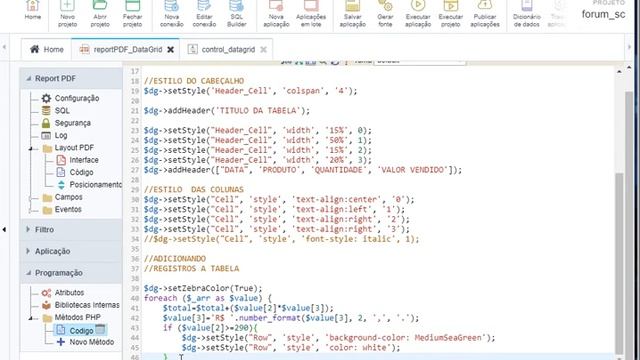Viewport: 640px width, 360px height.
Task: Click the code editor scroll-up arrow
Action: [x=619, y=71]
